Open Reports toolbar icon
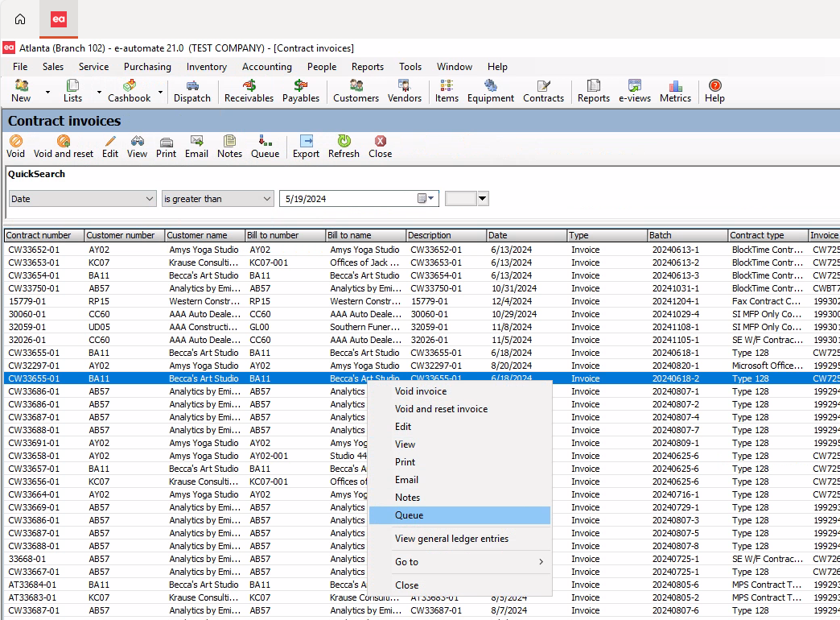The height and width of the screenshot is (620, 840). tap(594, 91)
